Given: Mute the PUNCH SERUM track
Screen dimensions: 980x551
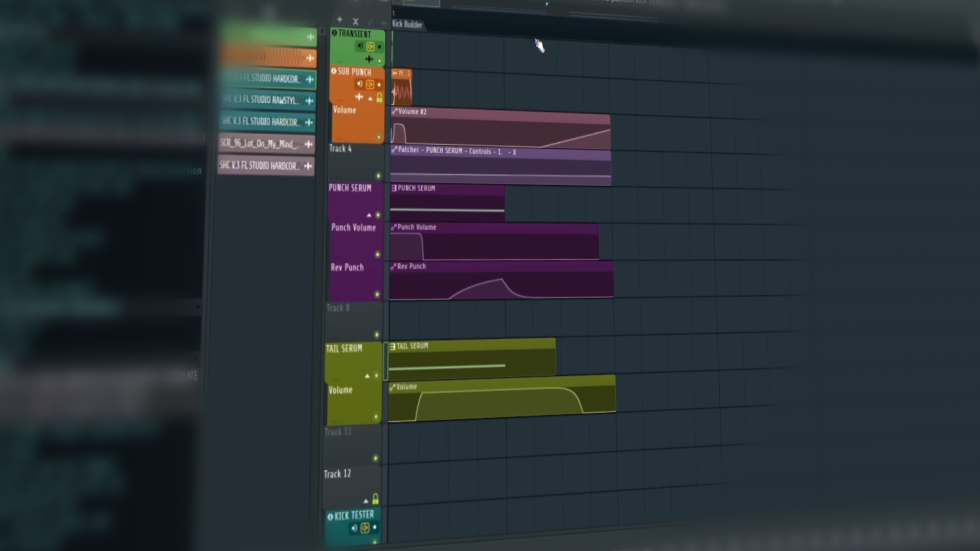Looking at the screenshot, I should pos(378,215).
